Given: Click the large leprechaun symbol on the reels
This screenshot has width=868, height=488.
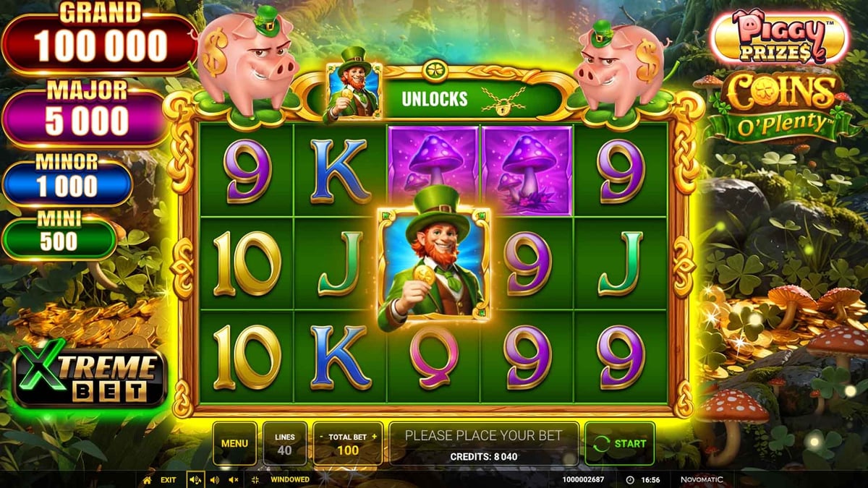Looking at the screenshot, I should pyautogui.click(x=433, y=262).
